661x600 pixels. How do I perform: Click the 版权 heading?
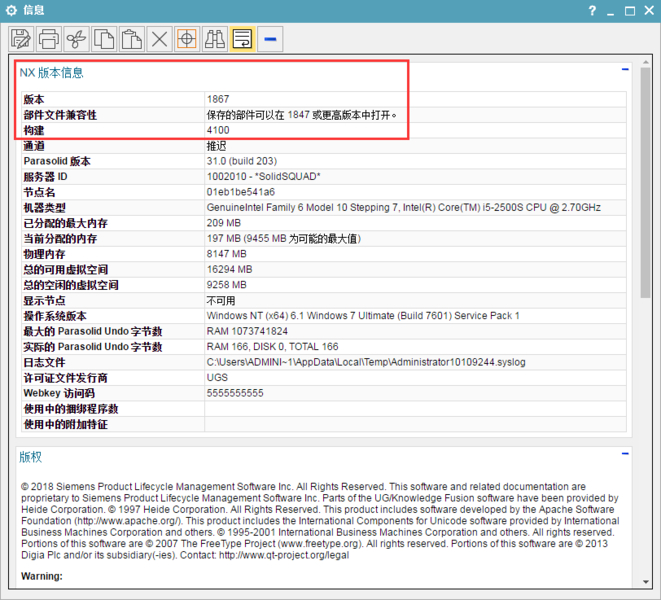pyautogui.click(x=31, y=457)
